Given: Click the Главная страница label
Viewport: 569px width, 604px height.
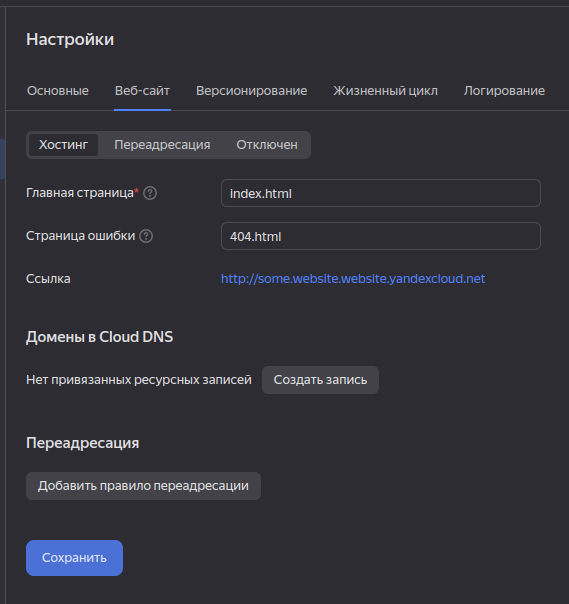Looking at the screenshot, I should coord(80,193).
